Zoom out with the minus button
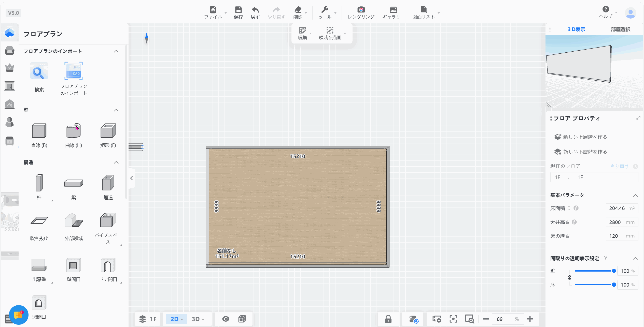This screenshot has height=327, width=644. (x=486, y=319)
